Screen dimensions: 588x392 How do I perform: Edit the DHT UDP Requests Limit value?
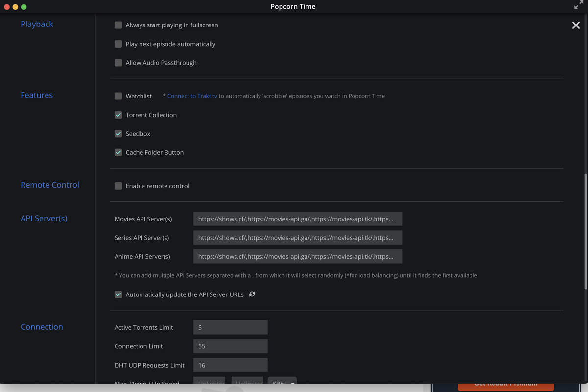click(x=230, y=365)
